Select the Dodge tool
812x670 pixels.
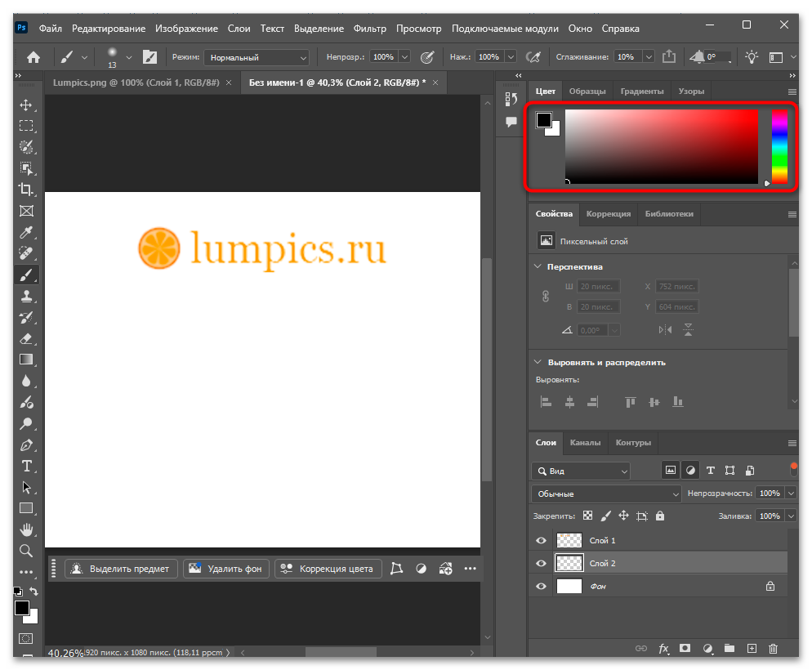(x=26, y=423)
